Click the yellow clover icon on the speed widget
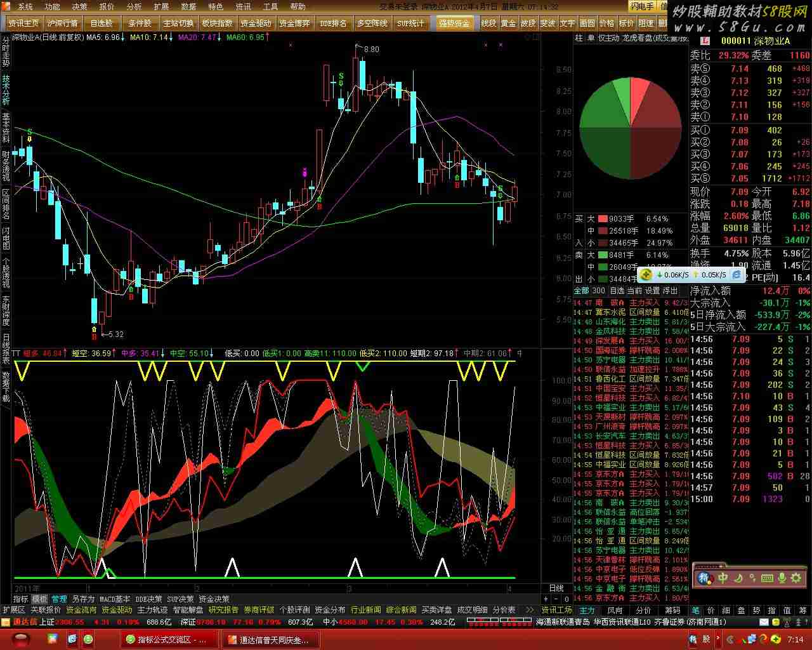 (x=645, y=275)
